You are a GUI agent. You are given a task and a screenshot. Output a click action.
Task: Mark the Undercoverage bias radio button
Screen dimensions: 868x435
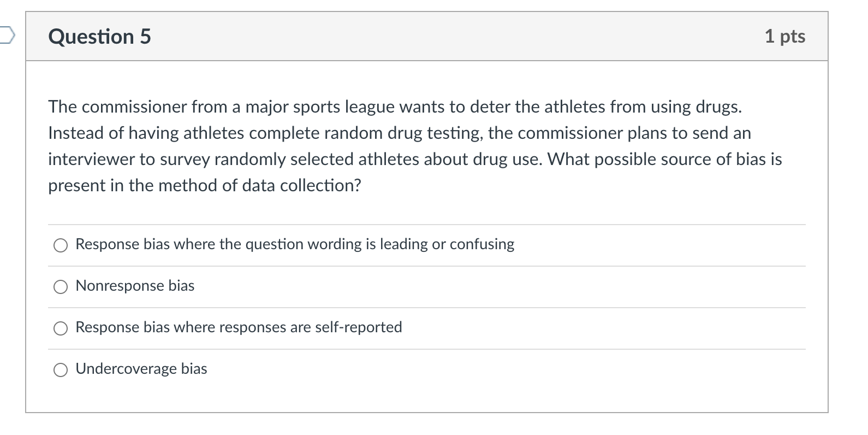tap(61, 370)
